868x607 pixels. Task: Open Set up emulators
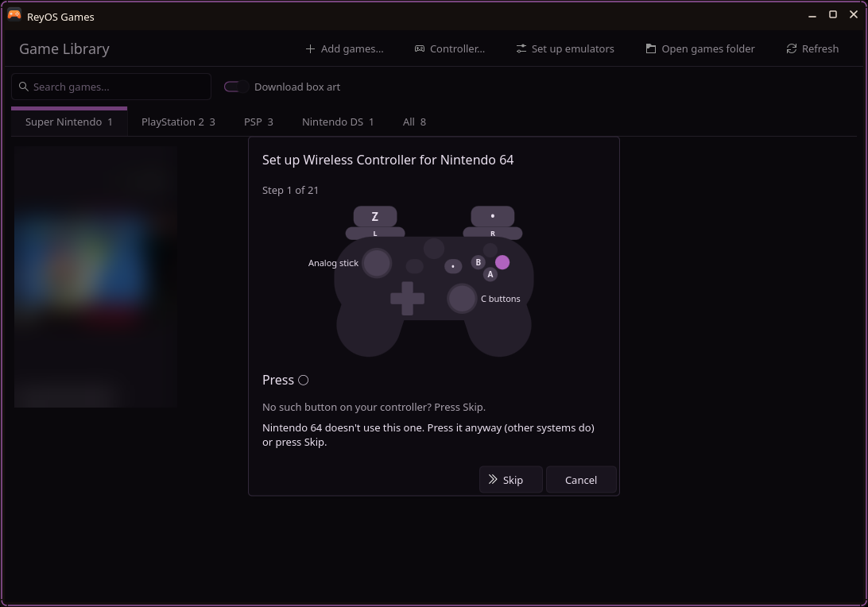564,48
